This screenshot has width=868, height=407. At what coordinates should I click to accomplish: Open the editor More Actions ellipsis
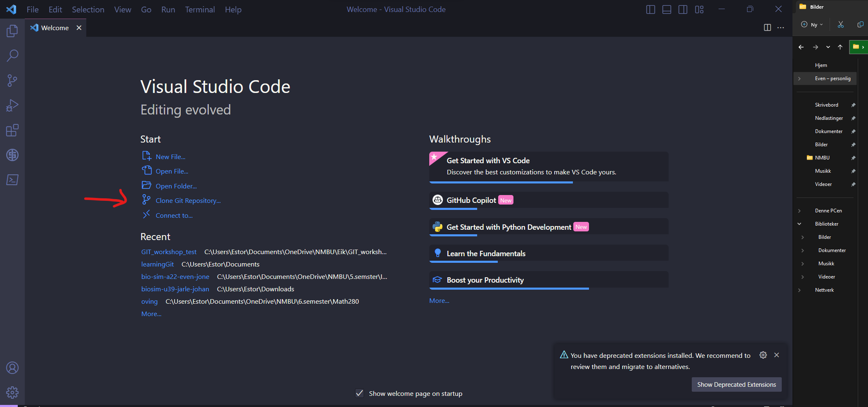click(x=780, y=28)
